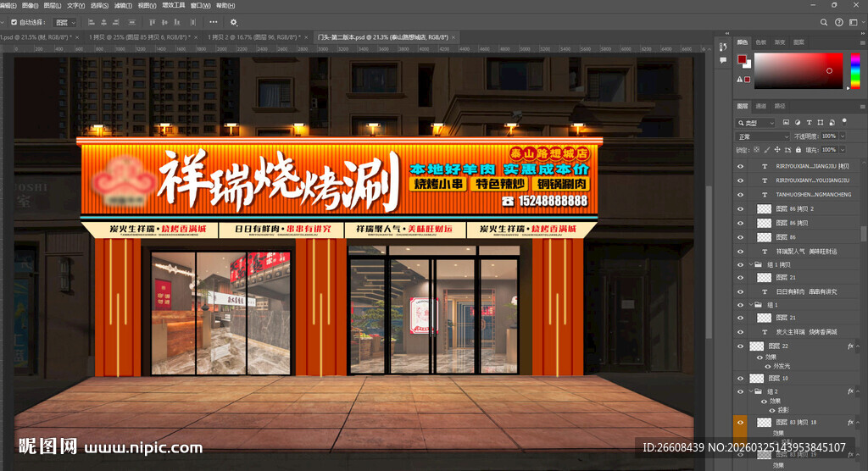Viewport: 868px width, 471px height.
Task: Click the lock position move icon
Action: [777, 149]
